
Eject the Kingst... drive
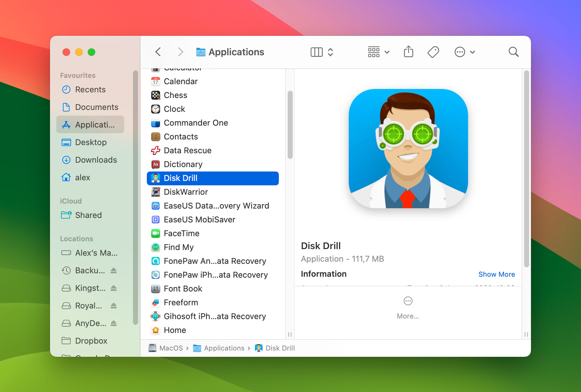point(114,288)
